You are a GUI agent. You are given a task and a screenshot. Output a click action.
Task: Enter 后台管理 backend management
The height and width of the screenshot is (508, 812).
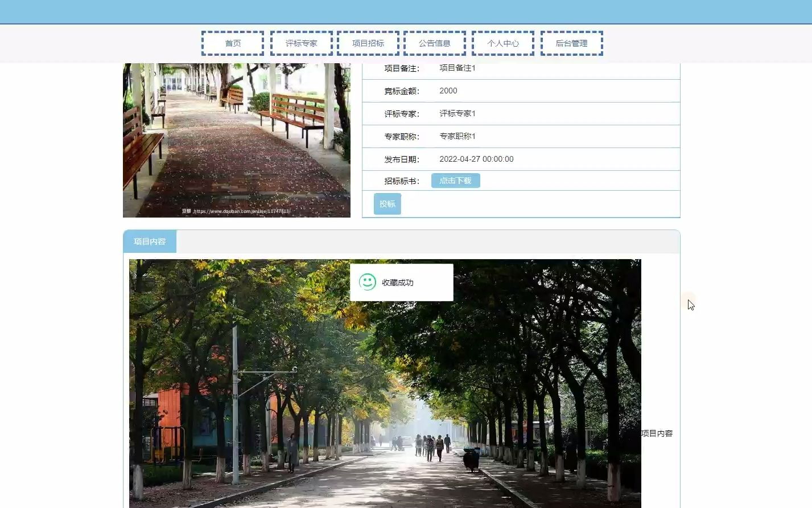pos(571,43)
